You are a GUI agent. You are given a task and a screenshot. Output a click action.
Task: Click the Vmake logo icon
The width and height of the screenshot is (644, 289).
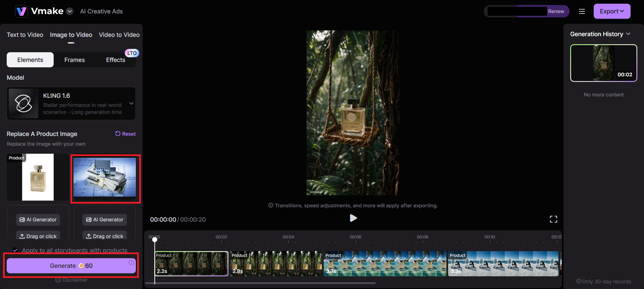tap(21, 11)
